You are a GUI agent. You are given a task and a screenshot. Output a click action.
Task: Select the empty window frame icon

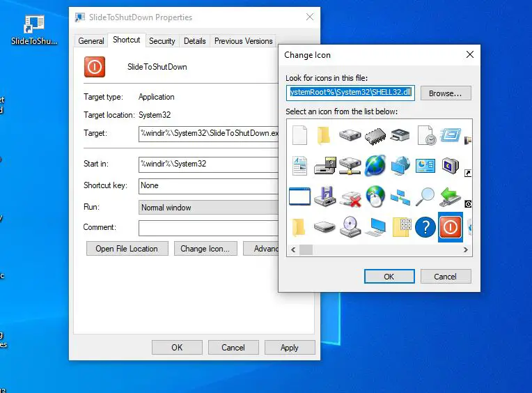point(299,196)
